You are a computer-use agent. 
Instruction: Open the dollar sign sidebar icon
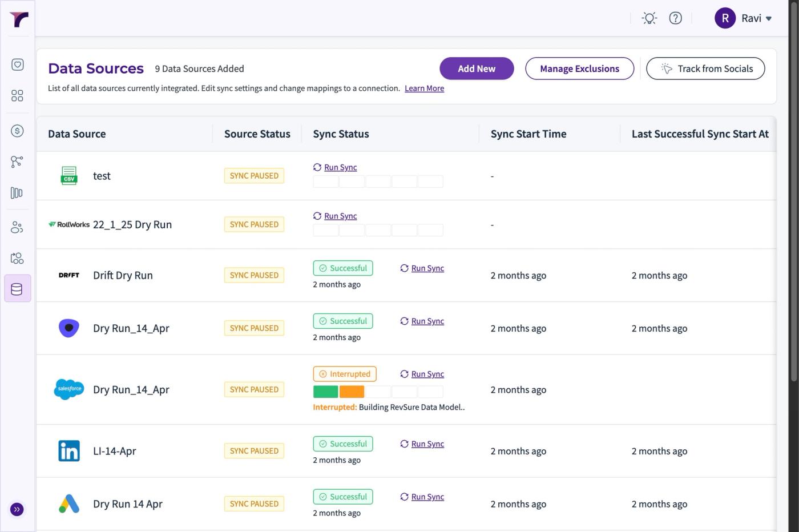pos(17,131)
